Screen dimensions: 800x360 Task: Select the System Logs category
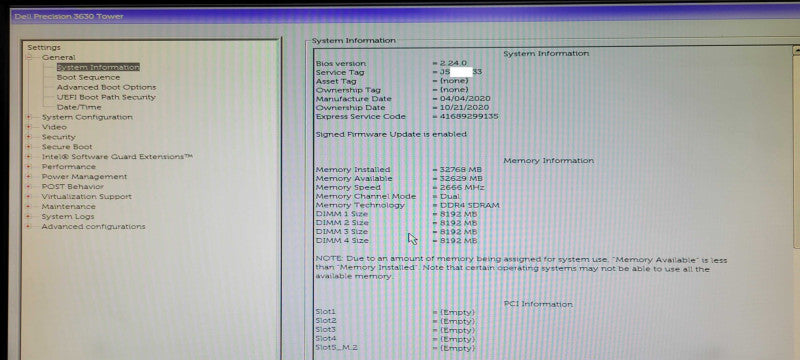(x=68, y=217)
